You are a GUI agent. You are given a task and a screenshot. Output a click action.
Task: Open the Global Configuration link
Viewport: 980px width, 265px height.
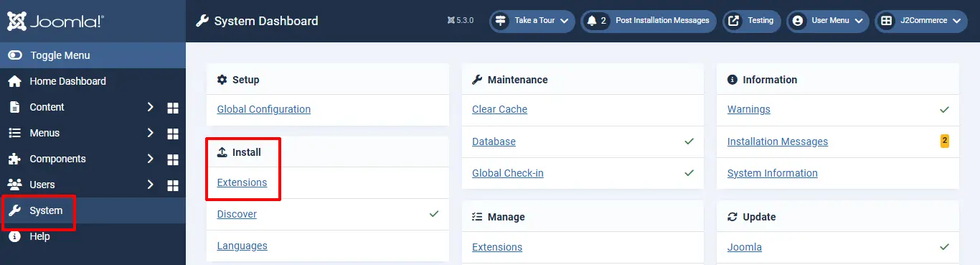[264, 109]
